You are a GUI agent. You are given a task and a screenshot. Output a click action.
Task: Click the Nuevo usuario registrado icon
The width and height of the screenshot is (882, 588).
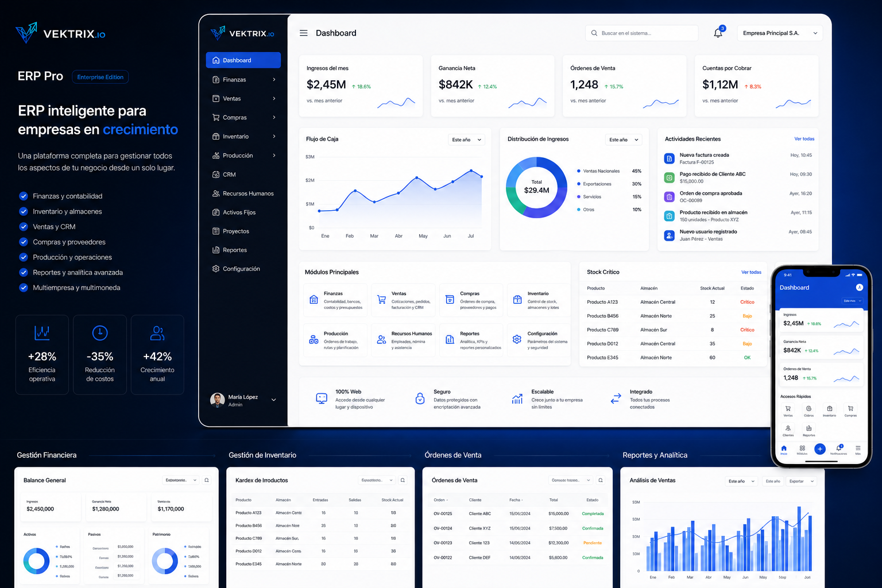pyautogui.click(x=669, y=235)
